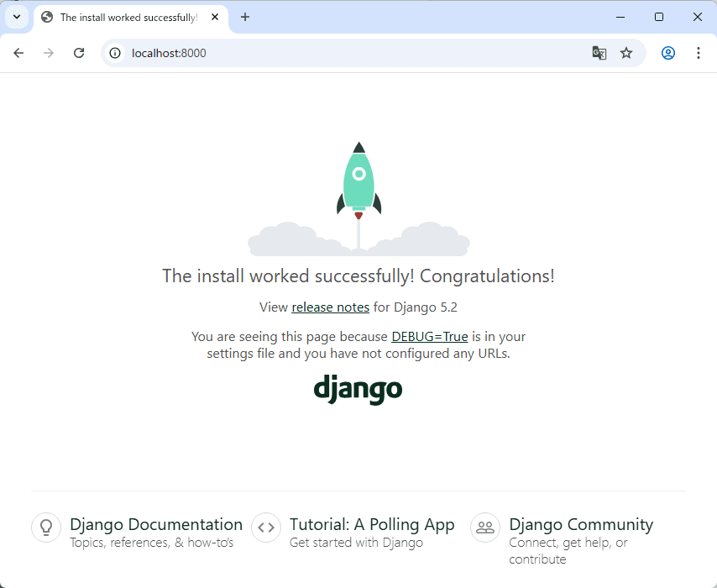Open Django Community link
Viewport: 717px width, 588px height.
581,524
